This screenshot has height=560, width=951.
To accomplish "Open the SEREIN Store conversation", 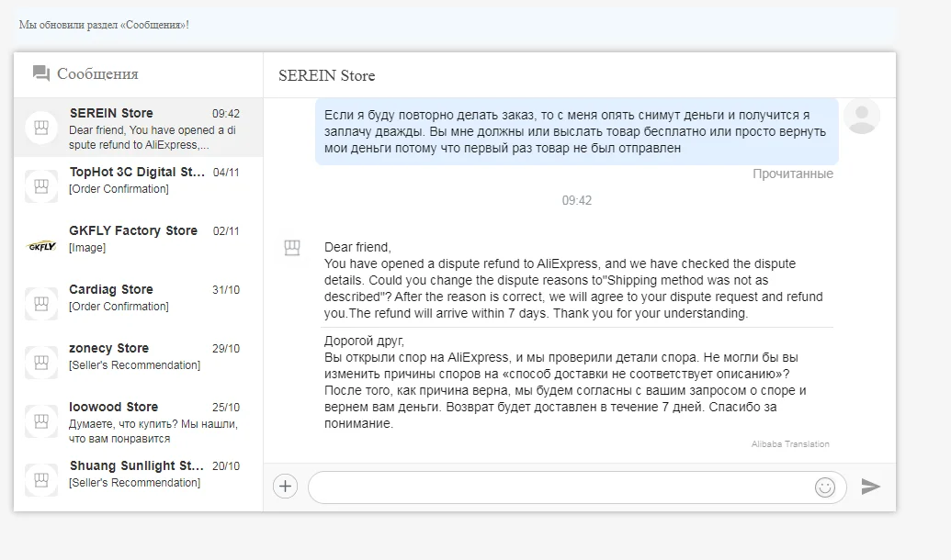I will [138, 128].
